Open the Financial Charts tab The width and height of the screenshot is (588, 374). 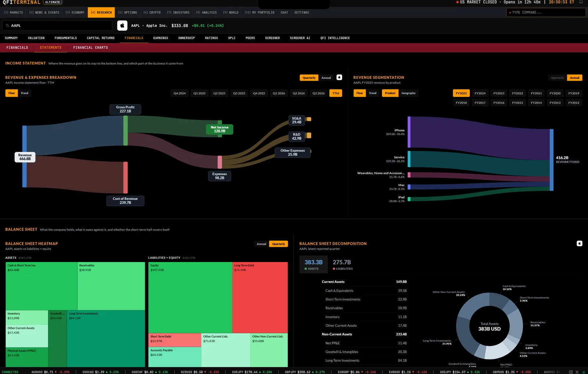pos(91,48)
